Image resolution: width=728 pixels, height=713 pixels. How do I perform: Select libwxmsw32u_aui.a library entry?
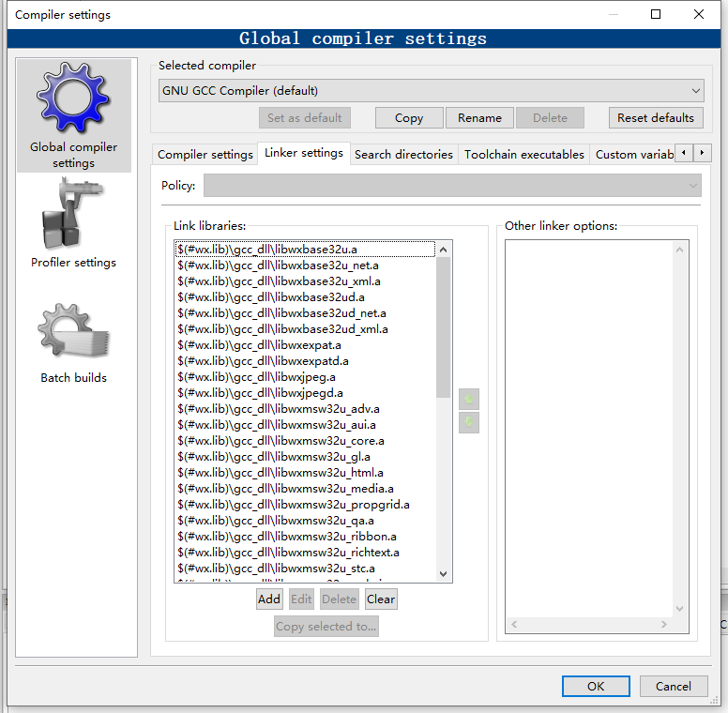[x=305, y=425]
